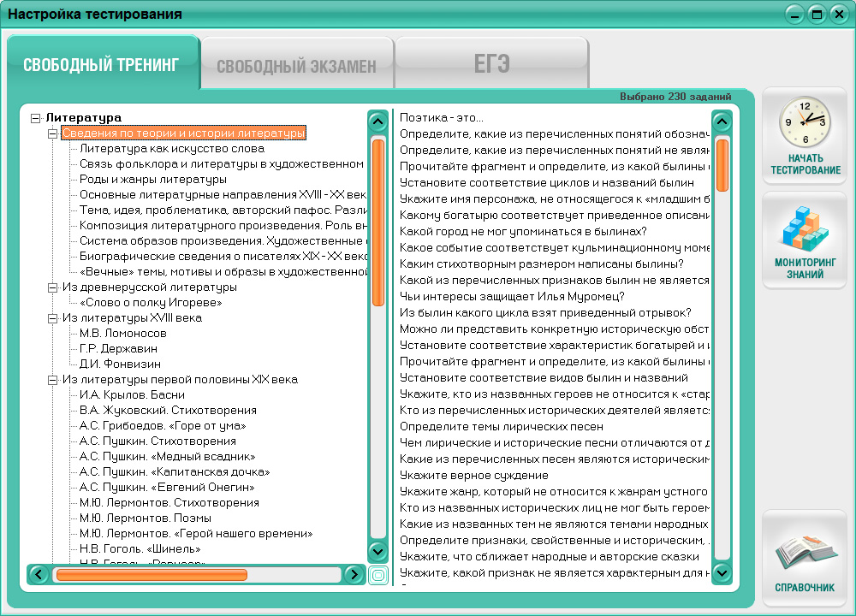Screen dimensions: 856x616
Task: Minimize the Настройка тестирования window
Action: pos(794,15)
